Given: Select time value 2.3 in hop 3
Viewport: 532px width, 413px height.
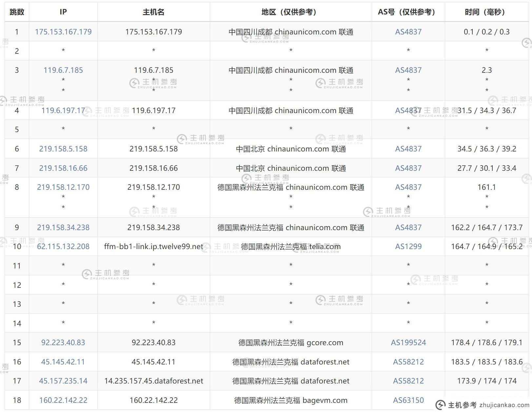Looking at the screenshot, I should (487, 70).
